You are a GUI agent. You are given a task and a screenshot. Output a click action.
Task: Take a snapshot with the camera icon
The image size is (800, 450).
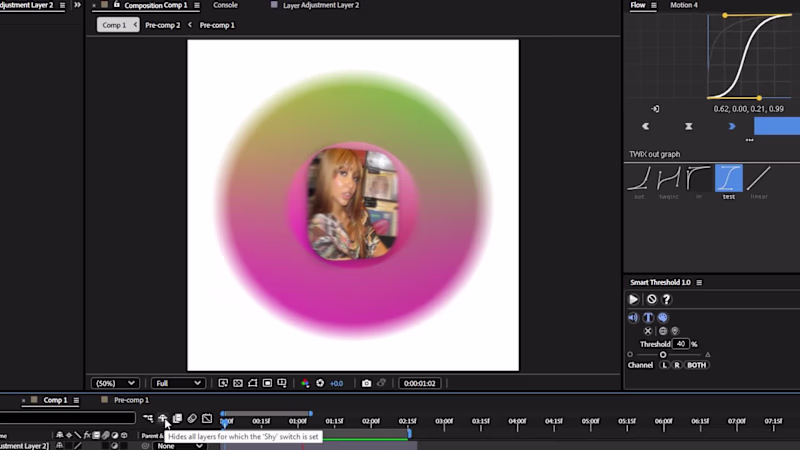coord(366,383)
